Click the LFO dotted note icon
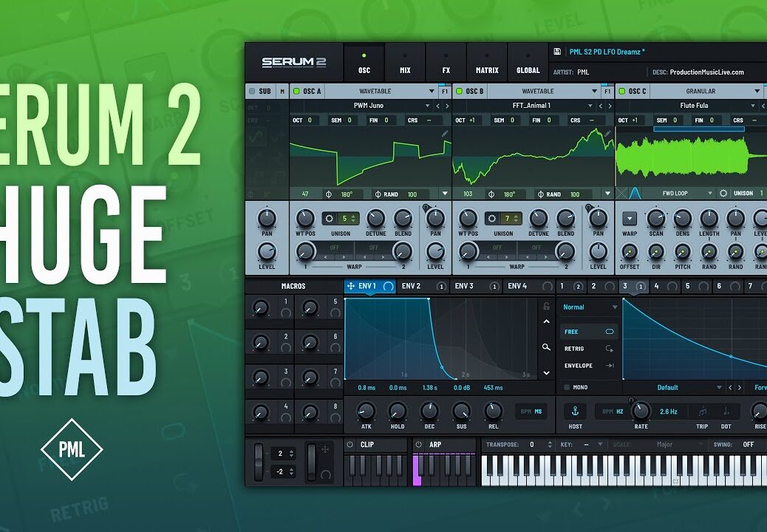767x532 pixels. tap(726, 412)
